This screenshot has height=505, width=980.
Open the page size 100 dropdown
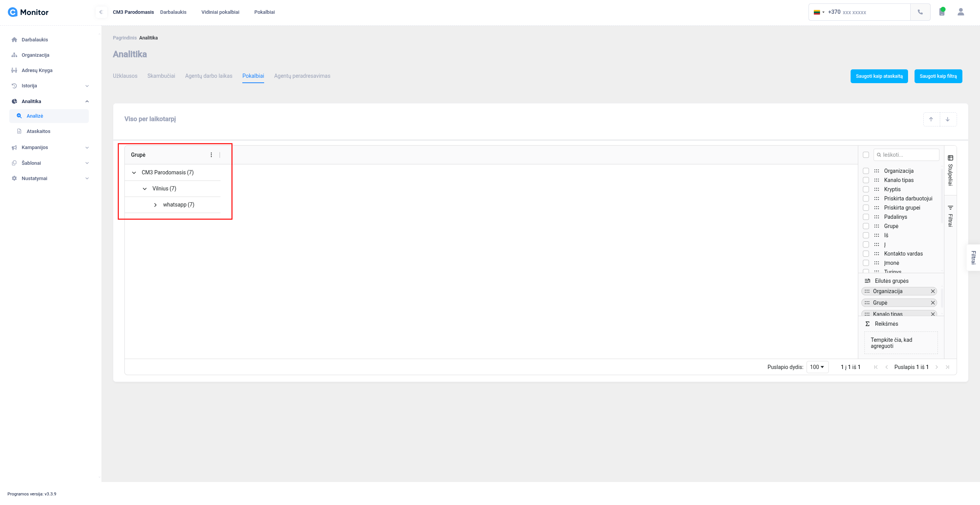point(817,367)
